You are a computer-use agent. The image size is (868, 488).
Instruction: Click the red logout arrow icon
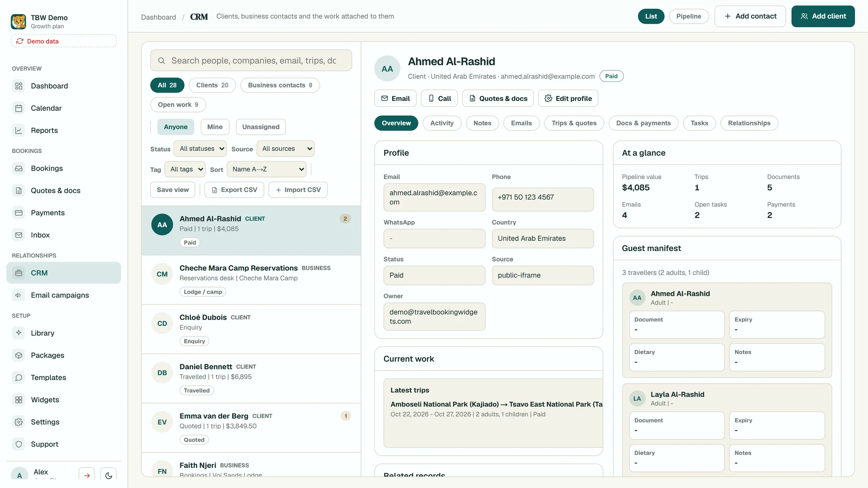coord(87,475)
